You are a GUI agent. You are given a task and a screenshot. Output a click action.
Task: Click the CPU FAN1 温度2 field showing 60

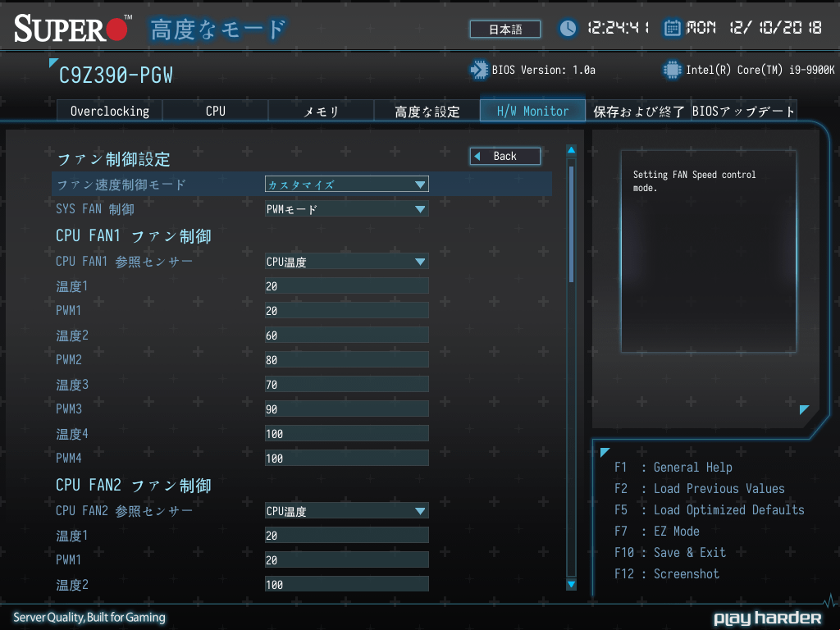point(347,336)
